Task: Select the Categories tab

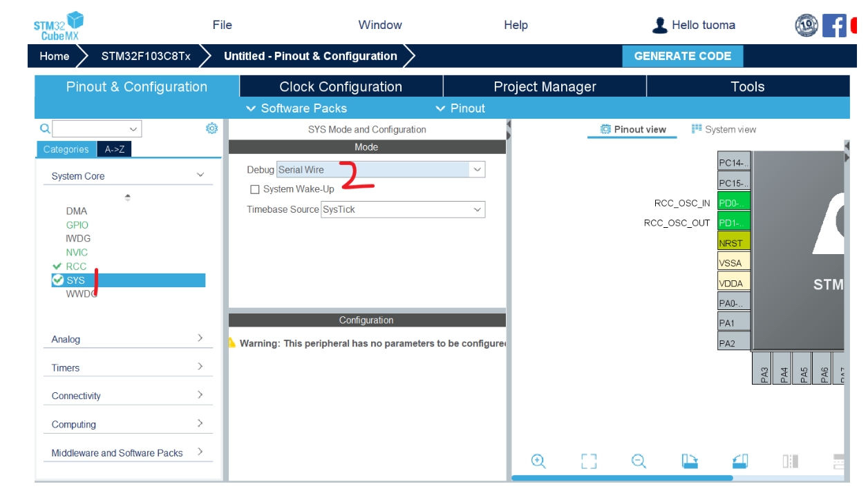Action: tap(66, 149)
